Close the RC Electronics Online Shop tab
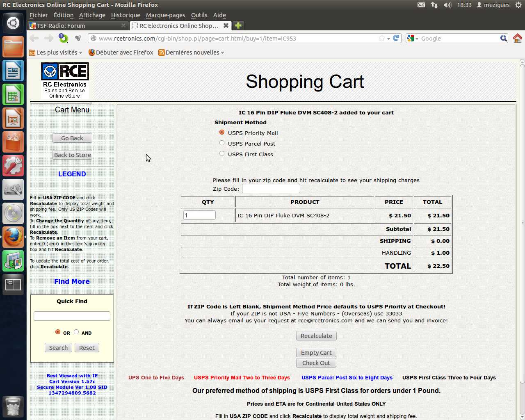 click(x=226, y=25)
